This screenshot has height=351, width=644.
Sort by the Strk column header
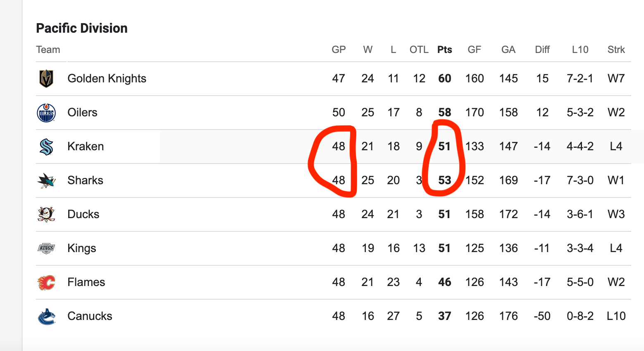[x=616, y=50]
